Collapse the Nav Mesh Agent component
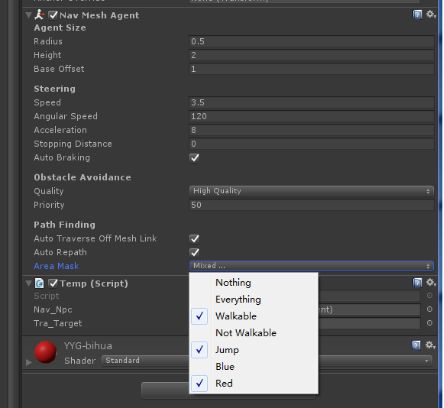The height and width of the screenshot is (408, 444). 29,15
